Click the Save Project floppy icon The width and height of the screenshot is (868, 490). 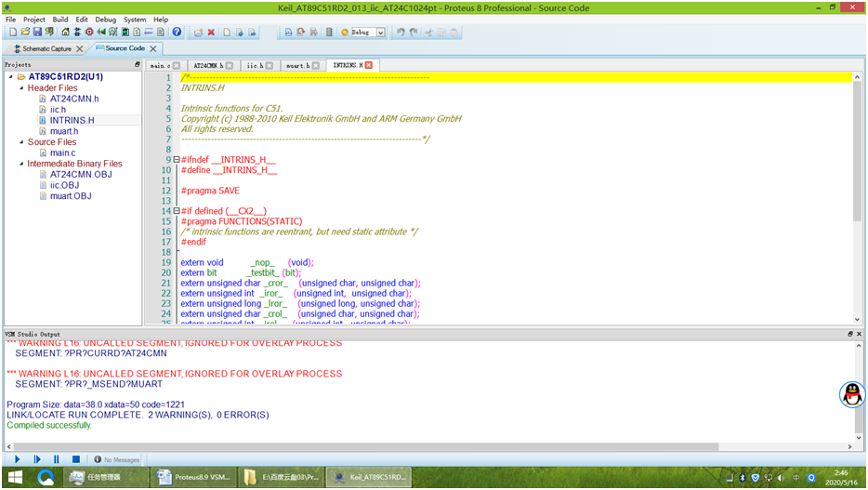pos(37,33)
